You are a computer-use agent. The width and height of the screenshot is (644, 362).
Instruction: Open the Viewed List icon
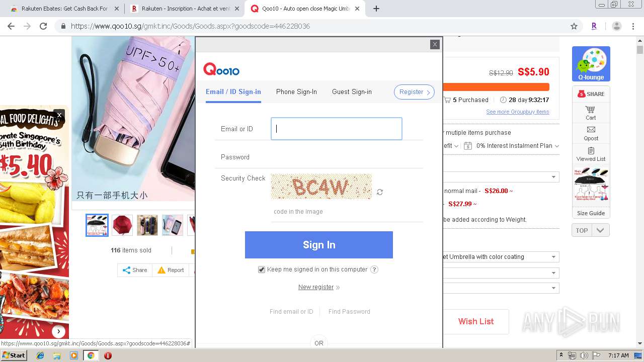(x=591, y=154)
